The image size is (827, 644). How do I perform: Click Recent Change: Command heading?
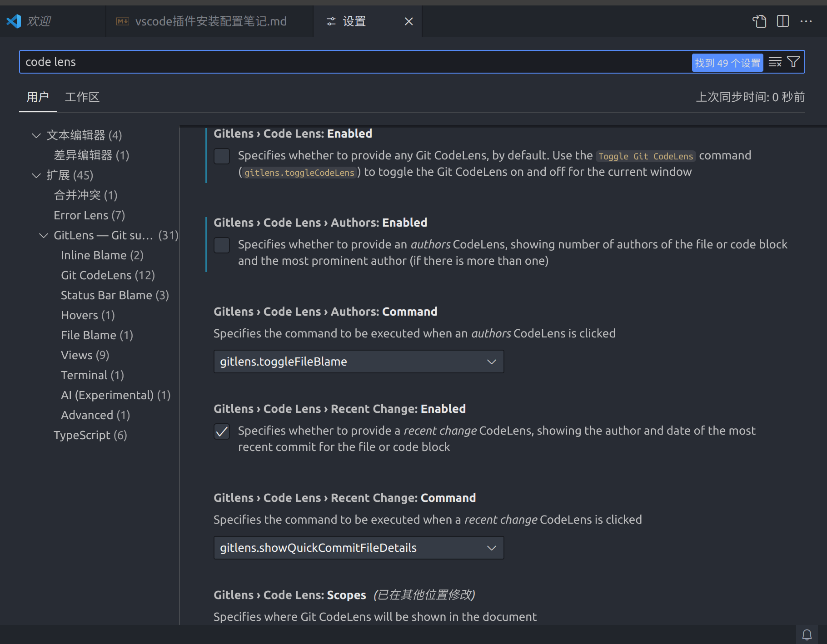[345, 498]
